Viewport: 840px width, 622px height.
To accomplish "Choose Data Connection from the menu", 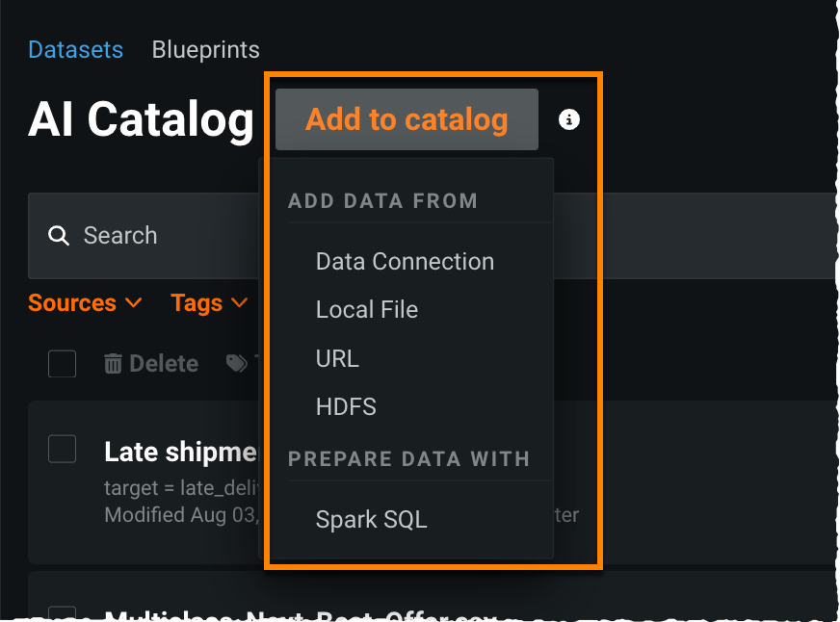I will click(405, 262).
